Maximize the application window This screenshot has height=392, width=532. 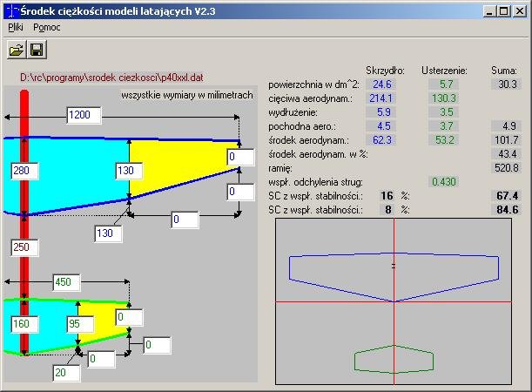tap(504, 11)
